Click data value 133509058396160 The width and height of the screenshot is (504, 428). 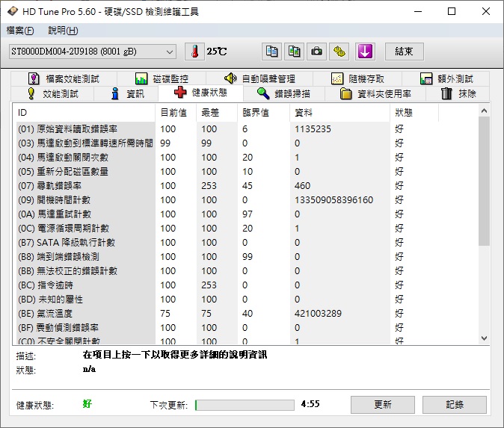pos(334,200)
